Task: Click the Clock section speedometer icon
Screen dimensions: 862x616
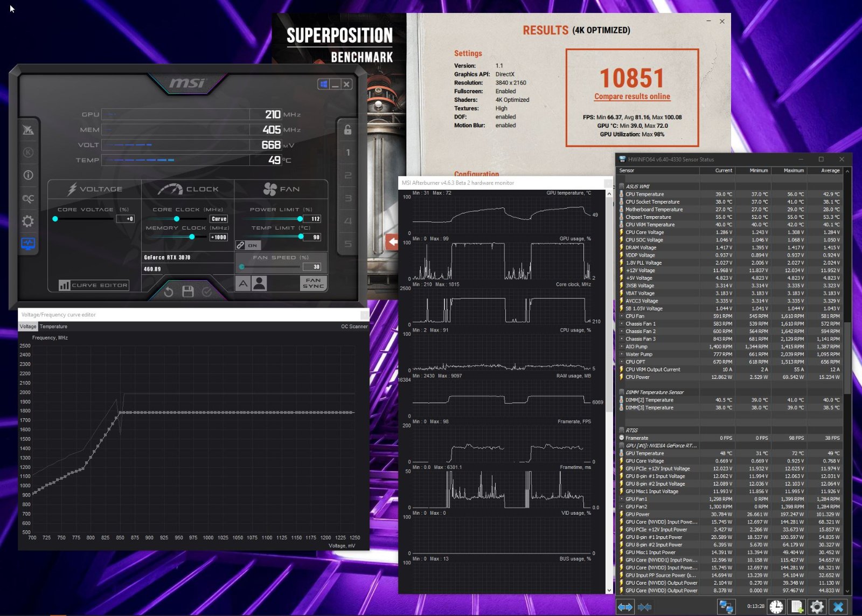Action: click(170, 189)
